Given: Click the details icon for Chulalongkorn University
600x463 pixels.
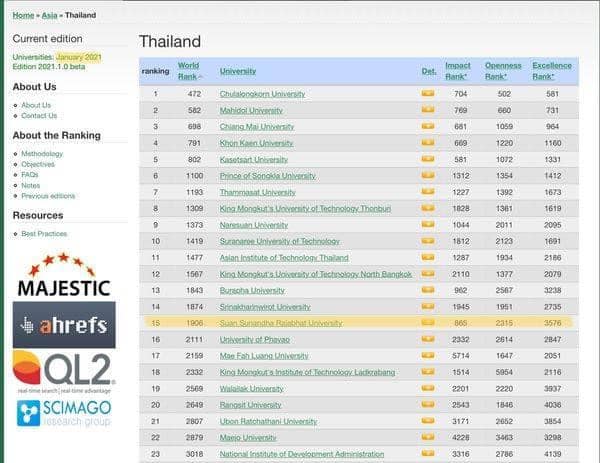Looking at the screenshot, I should [427, 94].
